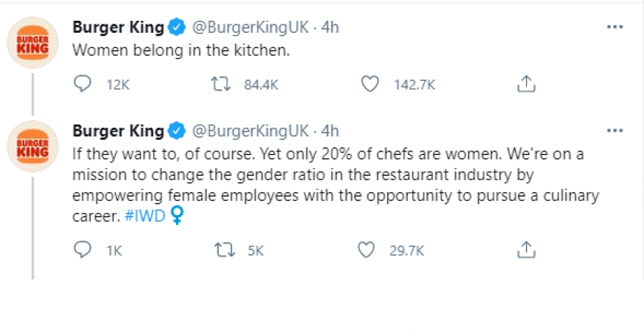Open the @BurgerKingUK handle on second tweet
Viewport: 644px width, 333px height.
pyautogui.click(x=250, y=131)
